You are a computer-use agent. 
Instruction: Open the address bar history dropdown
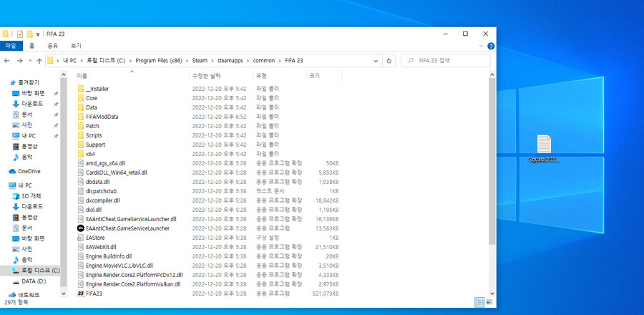[376, 61]
